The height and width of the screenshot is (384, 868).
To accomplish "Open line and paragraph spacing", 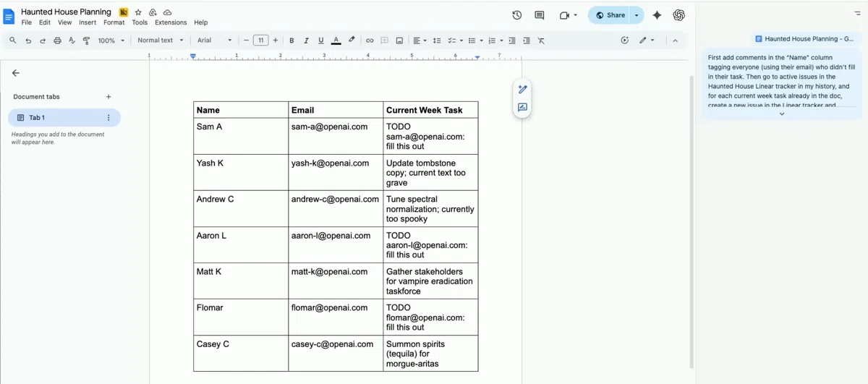I will (436, 40).
